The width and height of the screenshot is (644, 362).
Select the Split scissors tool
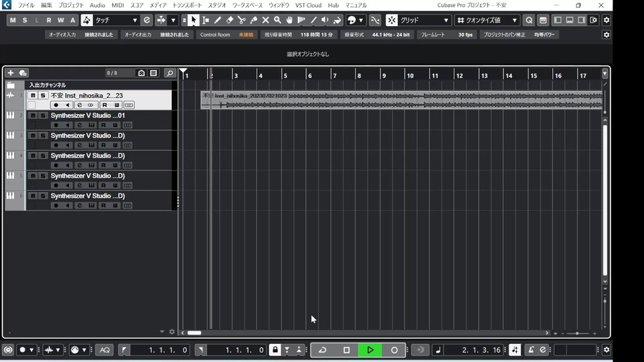pyautogui.click(x=241, y=20)
